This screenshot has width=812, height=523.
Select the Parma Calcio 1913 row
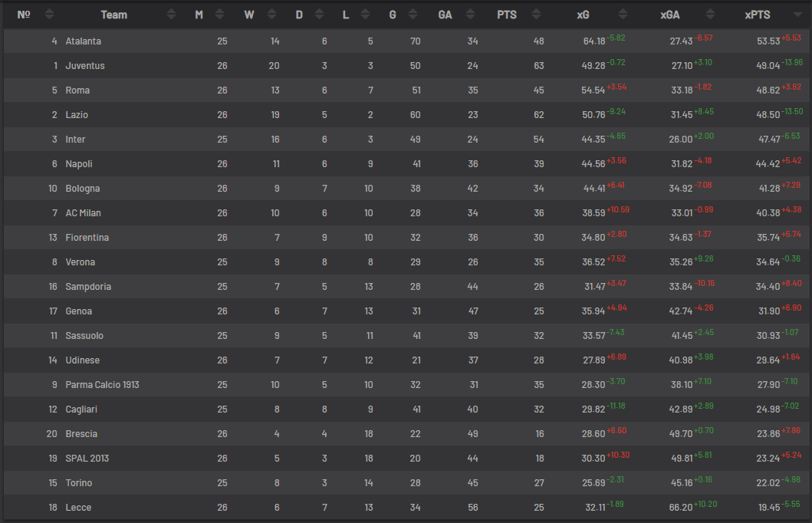point(406,385)
